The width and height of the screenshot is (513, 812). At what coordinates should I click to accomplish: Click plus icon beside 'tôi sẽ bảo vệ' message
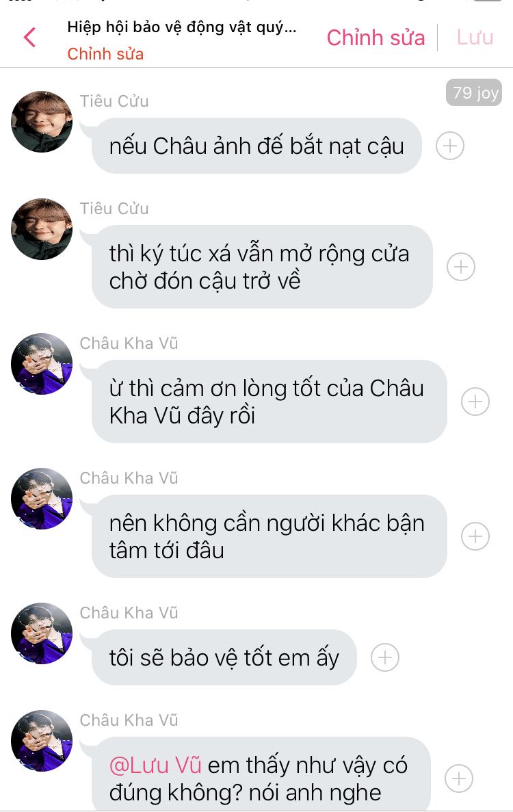[385, 657]
